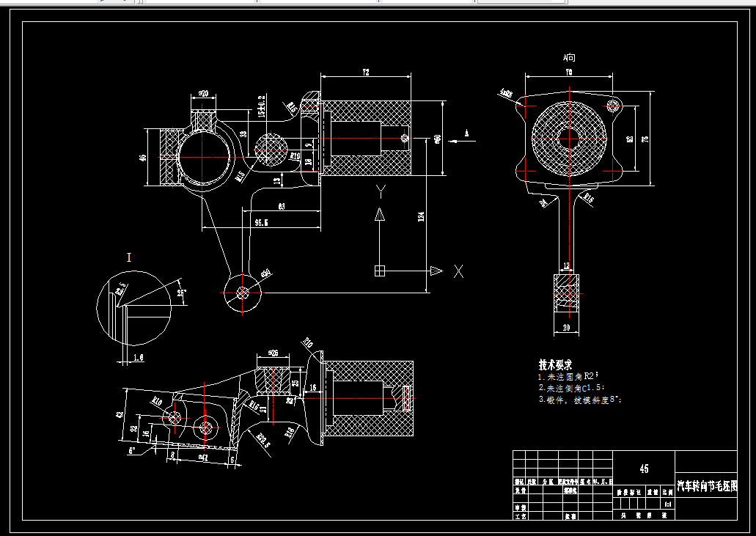This screenshot has width=756, height=536.
Task: Select the detail view label I
Action: pos(129,257)
